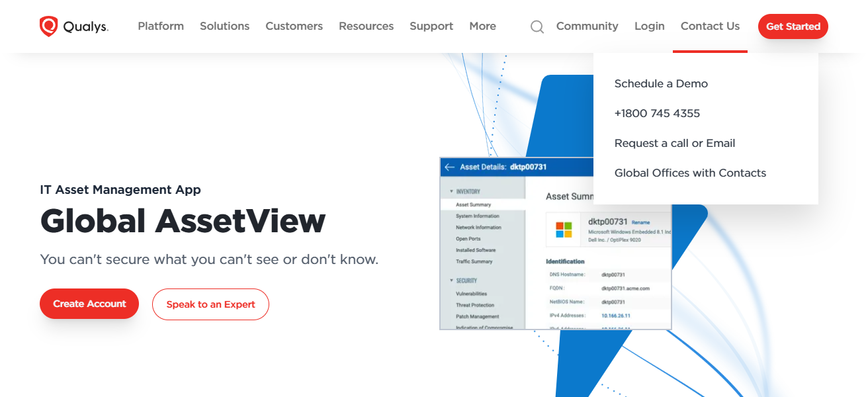Image resolution: width=868 pixels, height=397 pixels.
Task: Click the Microsoft Windows logo in asset summary
Action: click(x=563, y=229)
